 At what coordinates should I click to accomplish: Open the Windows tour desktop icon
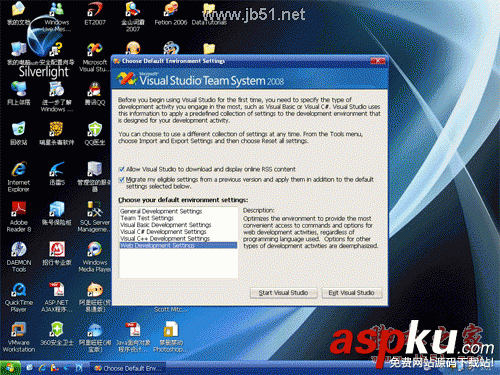(57, 97)
